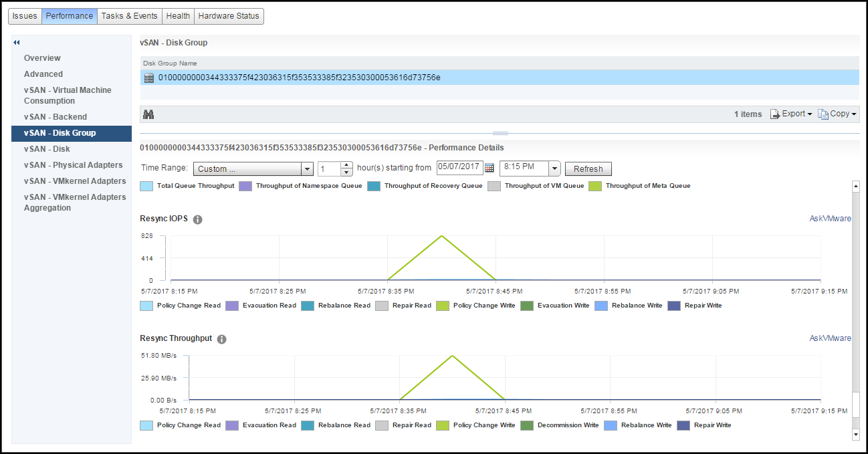This screenshot has height=454, width=868.
Task: Decrease the hours value with the down arrow
Action: (347, 172)
